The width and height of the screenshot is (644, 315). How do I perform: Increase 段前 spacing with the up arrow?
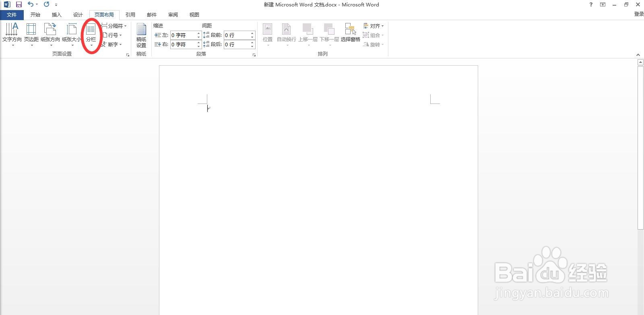click(x=252, y=33)
